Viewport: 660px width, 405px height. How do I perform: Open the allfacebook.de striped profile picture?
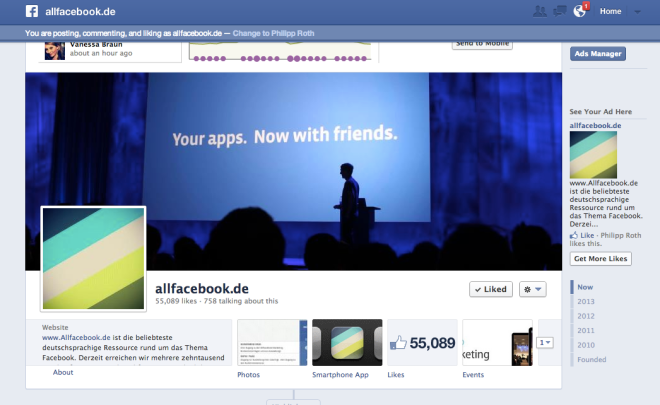point(93,258)
